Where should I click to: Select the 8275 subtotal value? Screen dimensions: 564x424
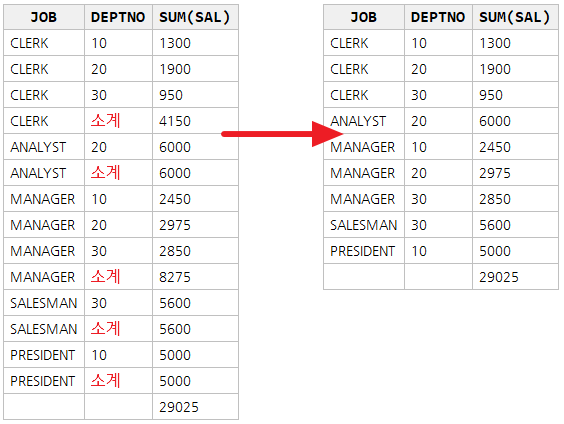tap(175, 277)
